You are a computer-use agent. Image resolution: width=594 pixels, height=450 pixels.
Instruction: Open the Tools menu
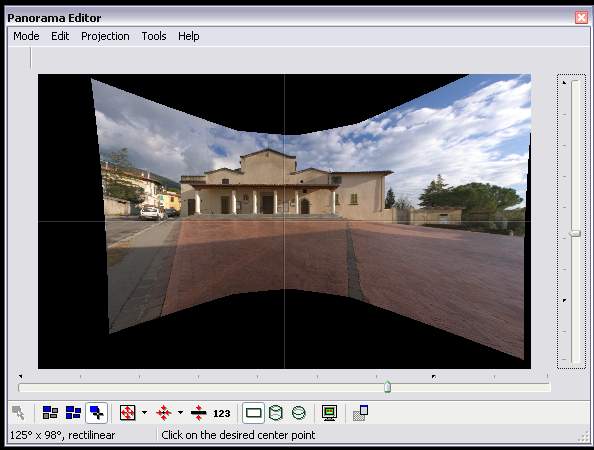(x=154, y=36)
